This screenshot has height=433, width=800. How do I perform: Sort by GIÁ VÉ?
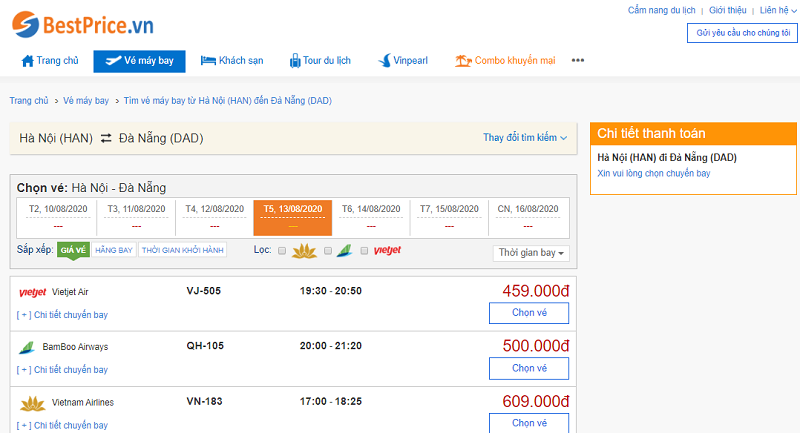[x=73, y=250]
